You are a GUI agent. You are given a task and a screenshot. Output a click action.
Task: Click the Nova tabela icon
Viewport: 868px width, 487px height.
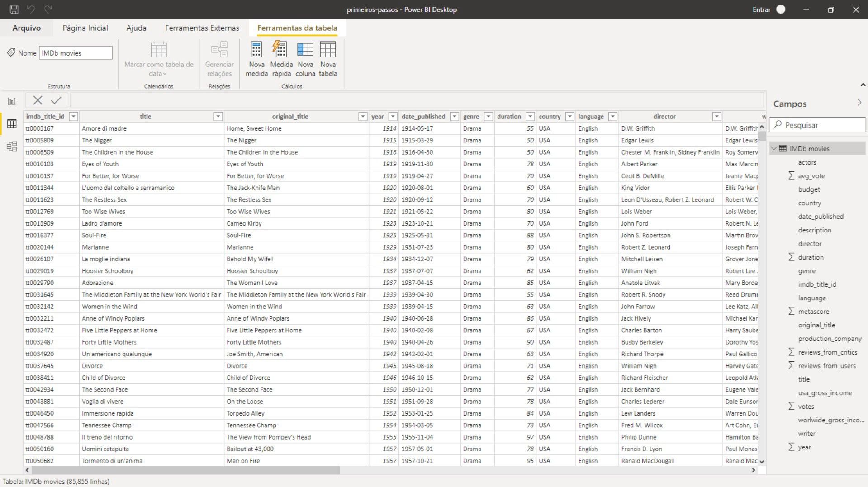tap(327, 50)
